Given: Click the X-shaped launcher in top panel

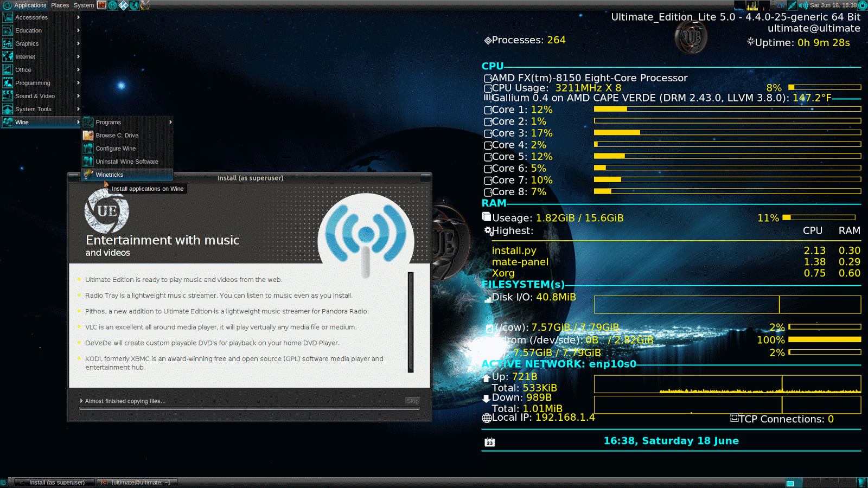Looking at the screenshot, I should pos(145,5).
